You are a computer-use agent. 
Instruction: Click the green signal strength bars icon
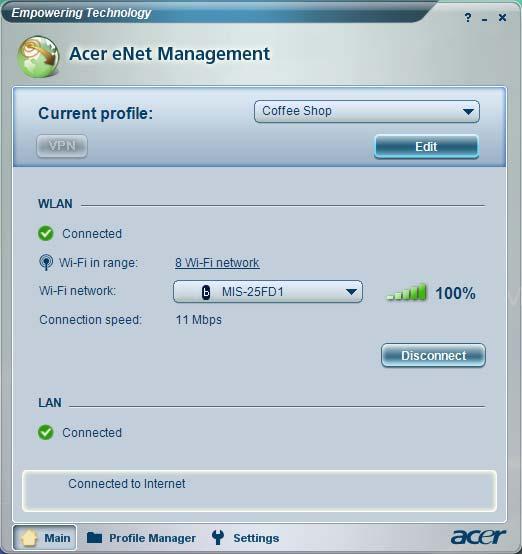coord(406,292)
